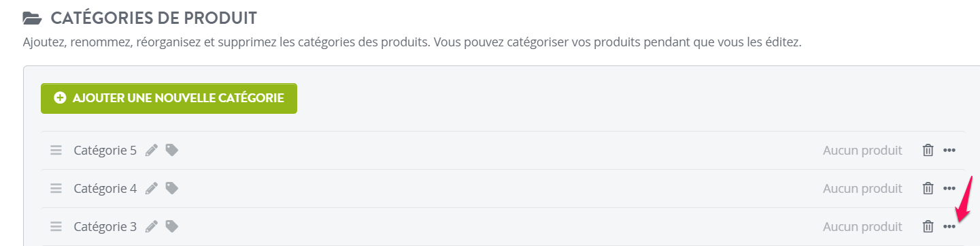Select the Catégorie 5 label
The height and width of the screenshot is (246, 980).
pos(105,151)
